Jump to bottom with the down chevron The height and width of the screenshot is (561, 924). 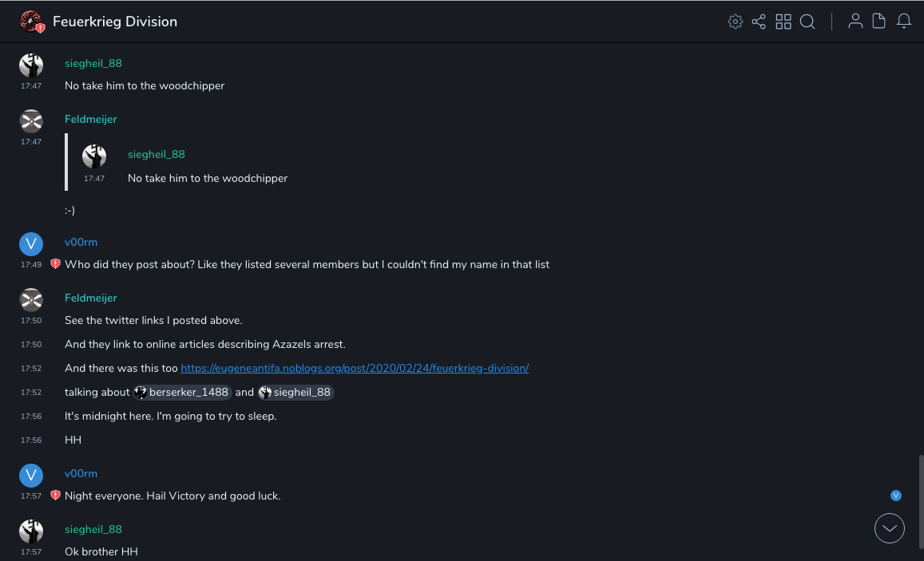click(890, 528)
